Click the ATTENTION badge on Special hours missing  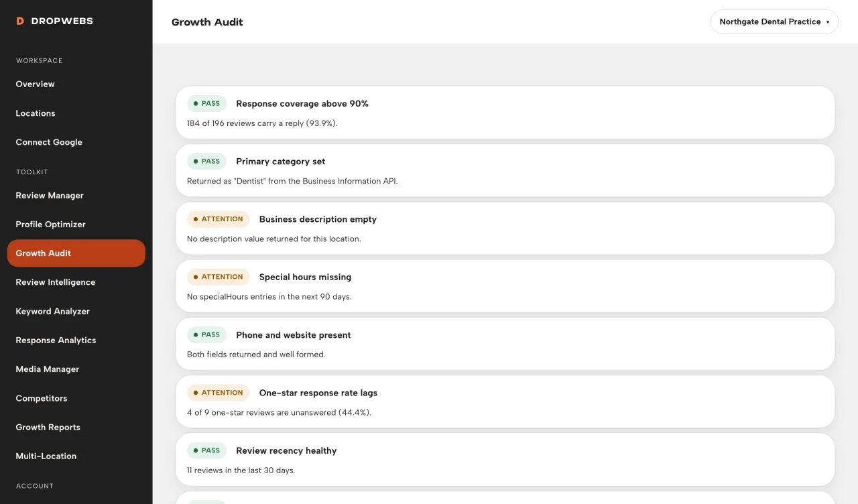coord(218,277)
